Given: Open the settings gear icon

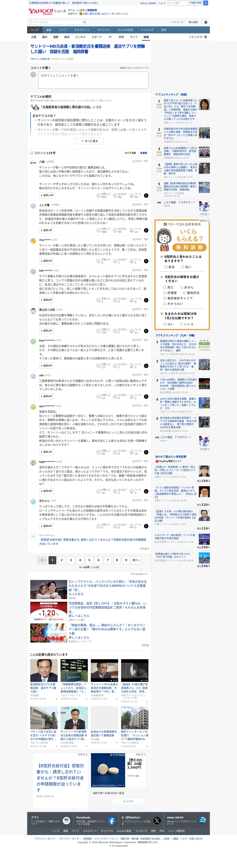Looking at the screenshot, I should tap(206, 22).
